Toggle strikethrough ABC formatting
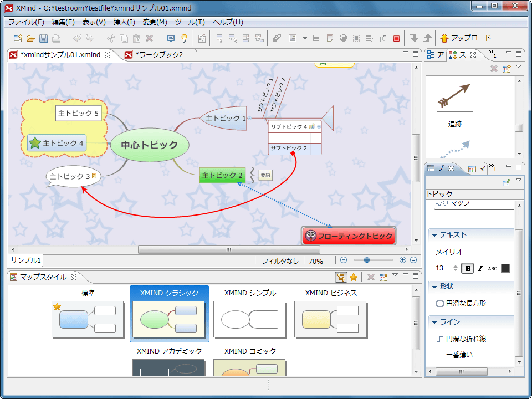The image size is (532, 399). pyautogui.click(x=492, y=268)
